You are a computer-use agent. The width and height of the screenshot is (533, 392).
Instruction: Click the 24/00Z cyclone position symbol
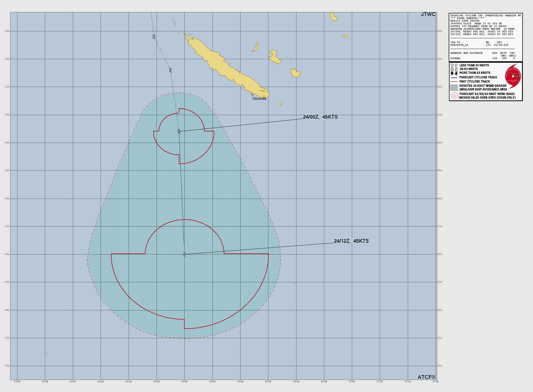(179, 131)
